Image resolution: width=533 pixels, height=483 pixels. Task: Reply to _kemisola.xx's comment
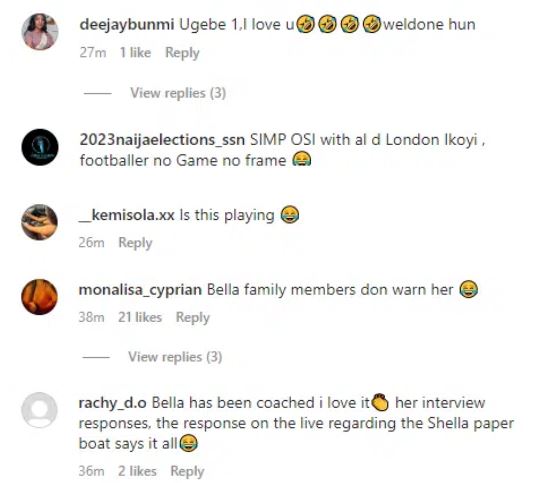pos(135,243)
